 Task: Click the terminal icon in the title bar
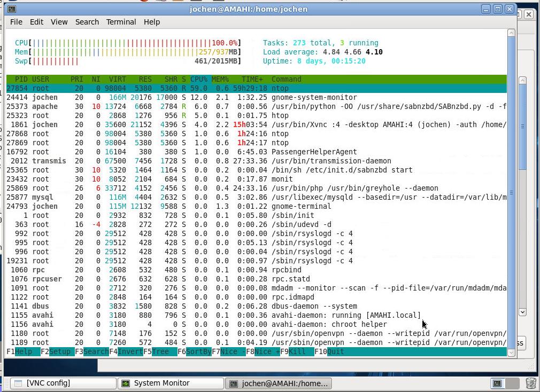tap(11, 9)
